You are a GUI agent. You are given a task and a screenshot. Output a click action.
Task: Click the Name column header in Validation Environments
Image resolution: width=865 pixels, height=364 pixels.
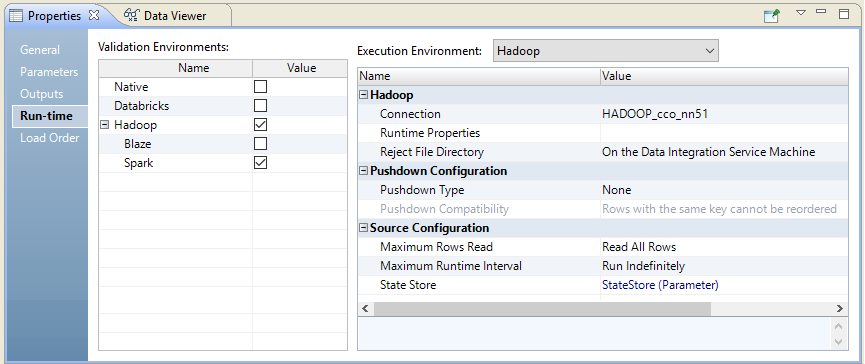[x=175, y=68]
